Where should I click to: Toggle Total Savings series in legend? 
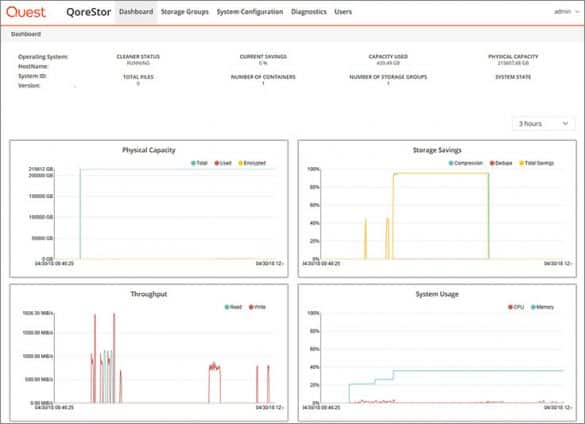[x=536, y=163]
